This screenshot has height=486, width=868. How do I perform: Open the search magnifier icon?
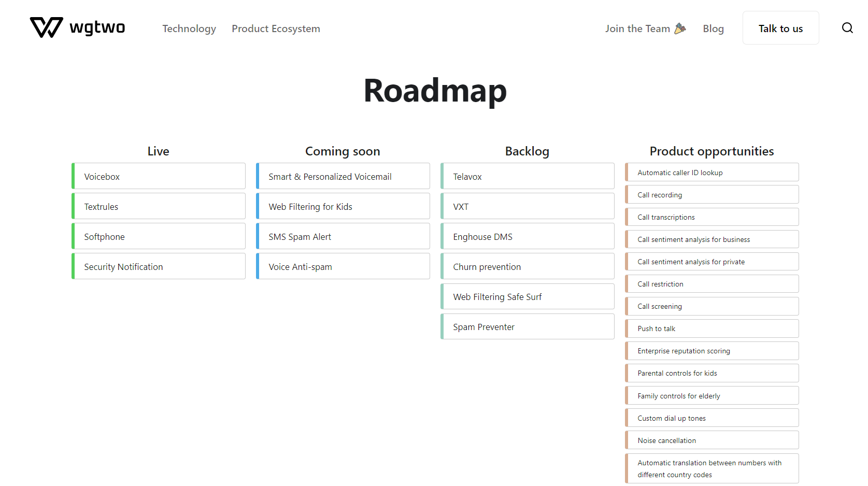point(847,28)
